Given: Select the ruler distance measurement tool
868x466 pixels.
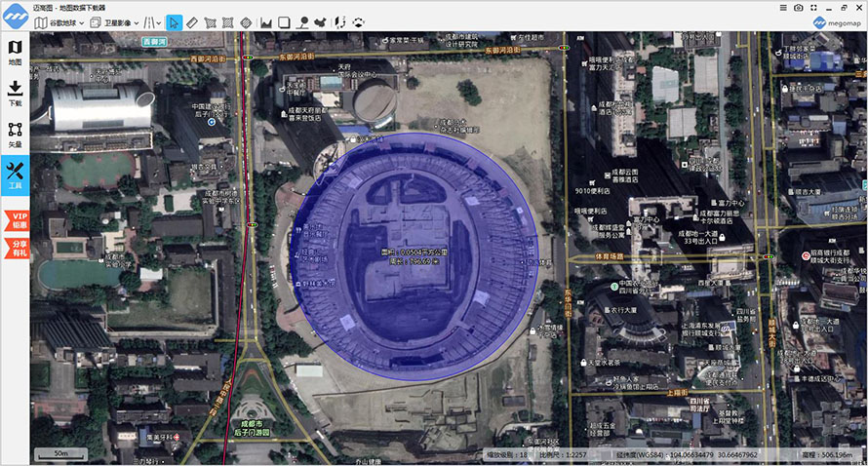Looking at the screenshot, I should click(x=192, y=22).
